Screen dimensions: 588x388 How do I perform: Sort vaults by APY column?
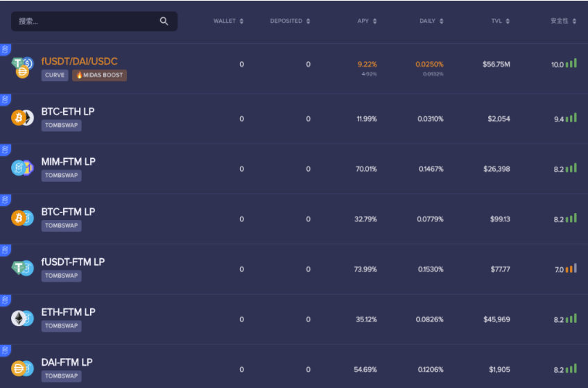point(367,21)
